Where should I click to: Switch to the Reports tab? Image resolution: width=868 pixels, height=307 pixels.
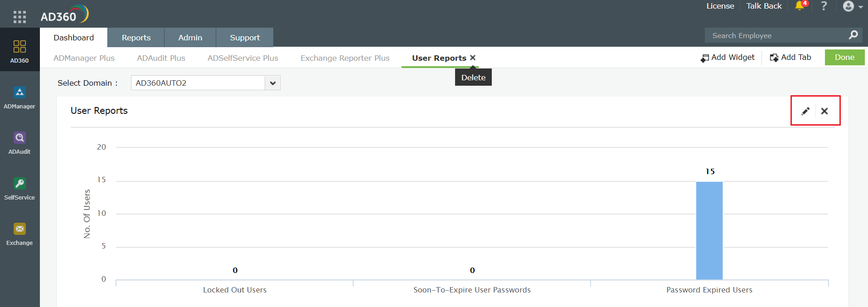click(136, 38)
